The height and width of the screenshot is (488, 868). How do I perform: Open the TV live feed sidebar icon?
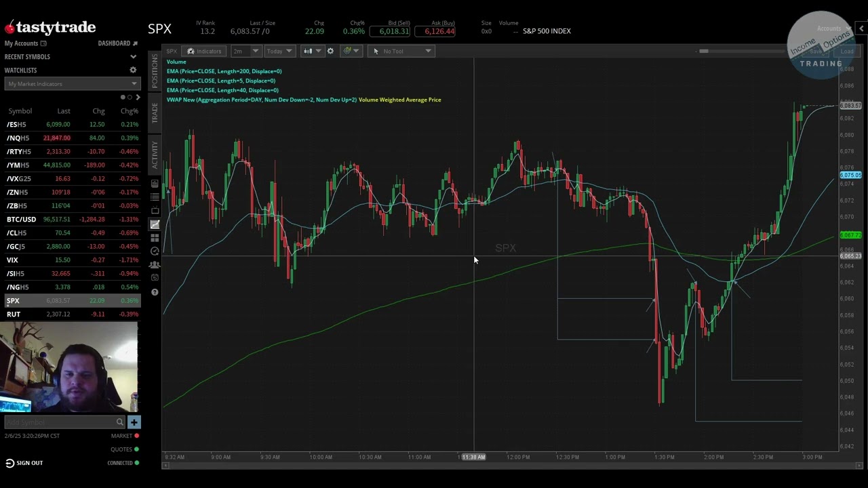(x=155, y=211)
